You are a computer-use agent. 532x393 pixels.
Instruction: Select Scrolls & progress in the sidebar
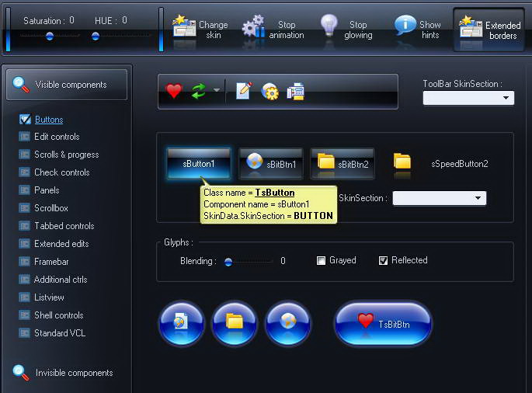[67, 155]
